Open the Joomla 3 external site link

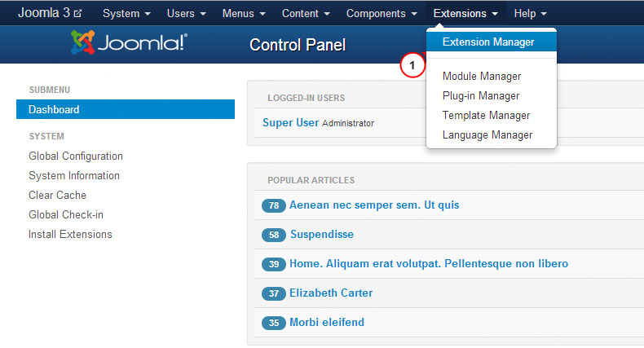50,13
